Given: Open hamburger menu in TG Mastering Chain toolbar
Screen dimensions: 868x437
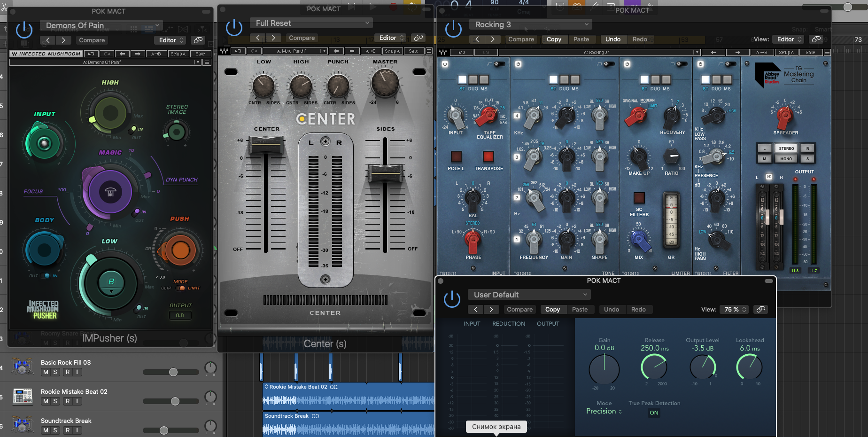Looking at the screenshot, I should (x=827, y=53).
